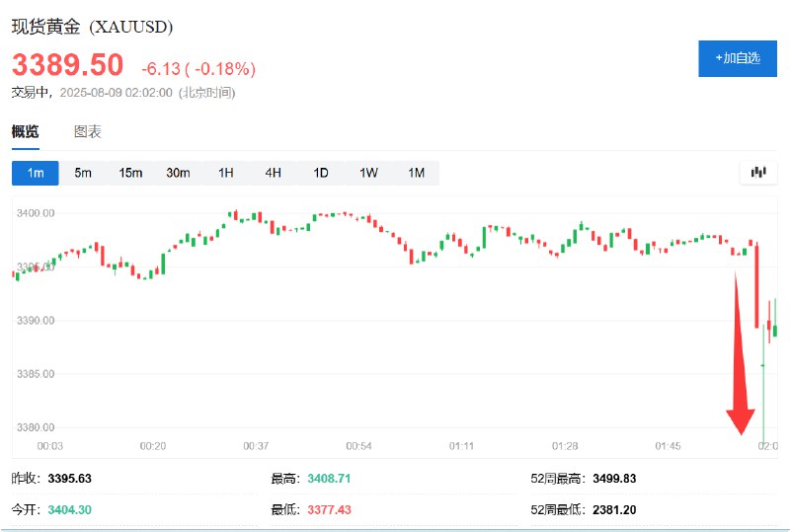Click the 01:28 time axis label
Image resolution: width=790 pixels, height=532 pixels.
565,446
